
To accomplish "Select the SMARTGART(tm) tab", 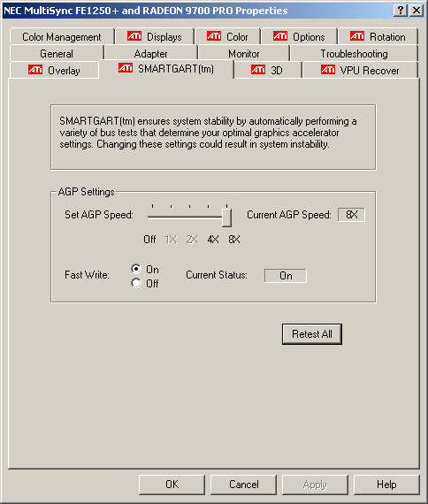I will pos(166,69).
